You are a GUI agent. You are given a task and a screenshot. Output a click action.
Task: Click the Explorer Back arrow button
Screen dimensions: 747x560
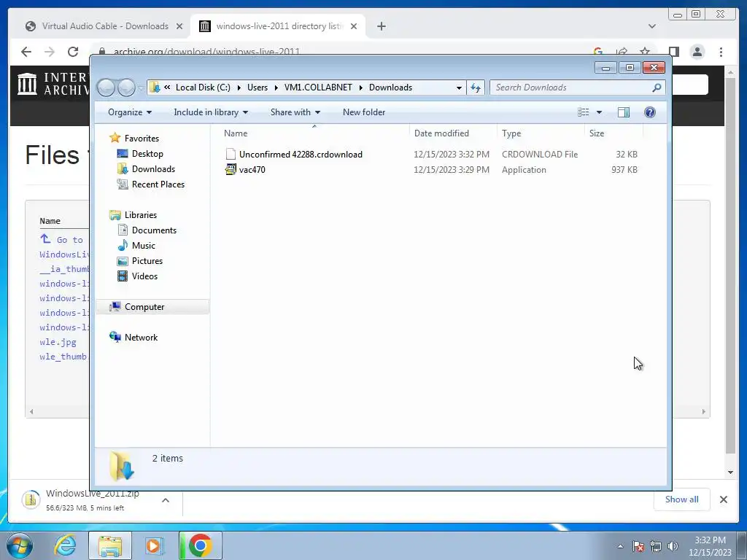(x=106, y=87)
